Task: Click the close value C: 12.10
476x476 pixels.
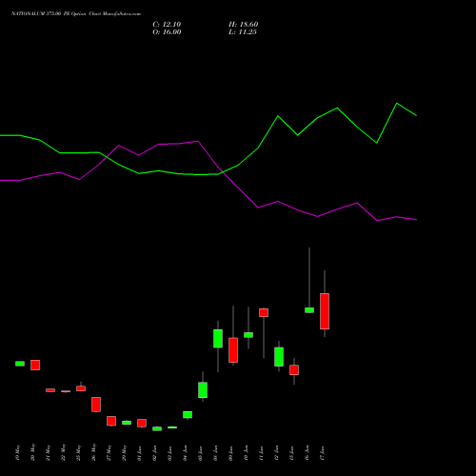Action: 167,25
